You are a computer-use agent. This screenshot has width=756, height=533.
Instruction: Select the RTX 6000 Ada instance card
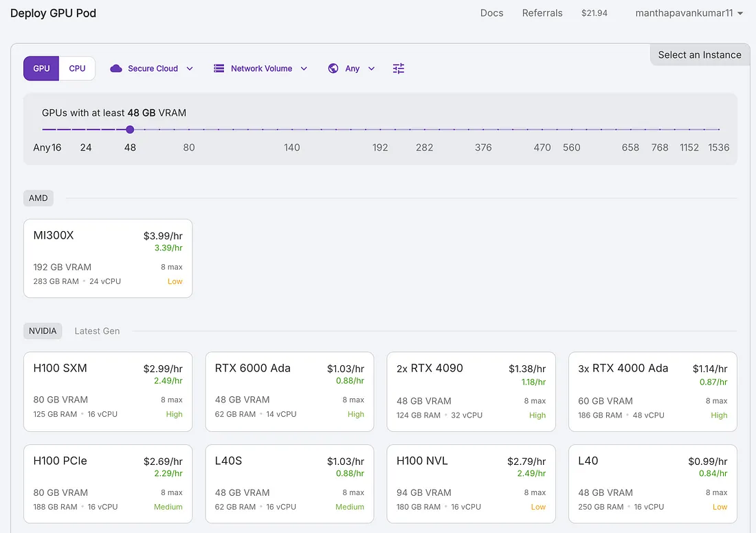click(290, 392)
